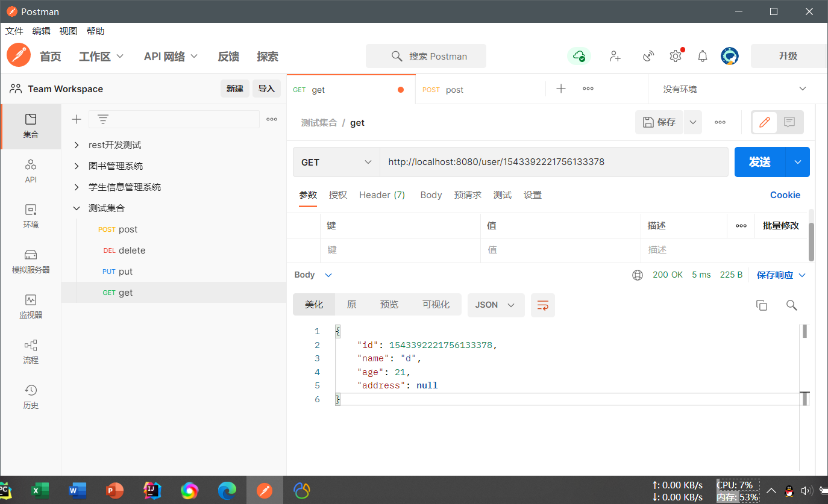Image resolution: width=828 pixels, height=504 pixels.
Task: Switch to the POST post request tab
Action: click(480, 89)
